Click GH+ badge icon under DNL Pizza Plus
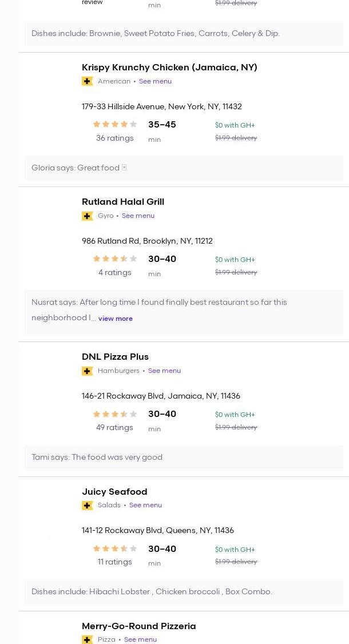The width and height of the screenshot is (349, 644). tap(88, 371)
